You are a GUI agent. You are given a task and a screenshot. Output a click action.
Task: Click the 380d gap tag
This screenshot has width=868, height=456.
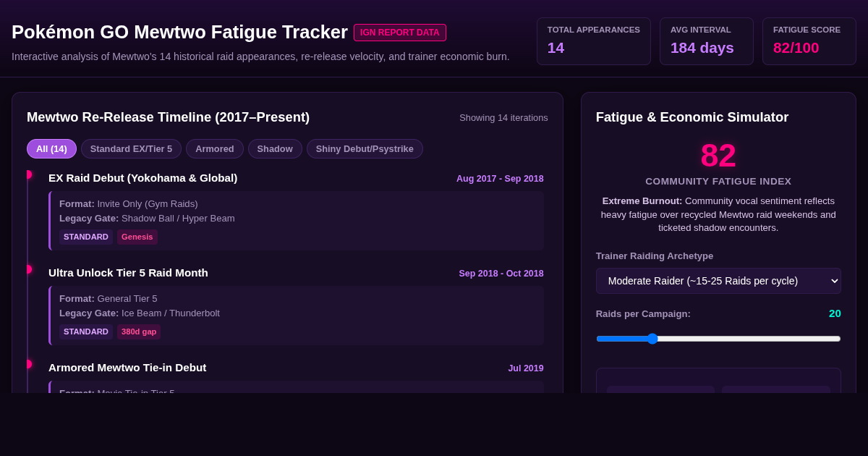tap(139, 332)
